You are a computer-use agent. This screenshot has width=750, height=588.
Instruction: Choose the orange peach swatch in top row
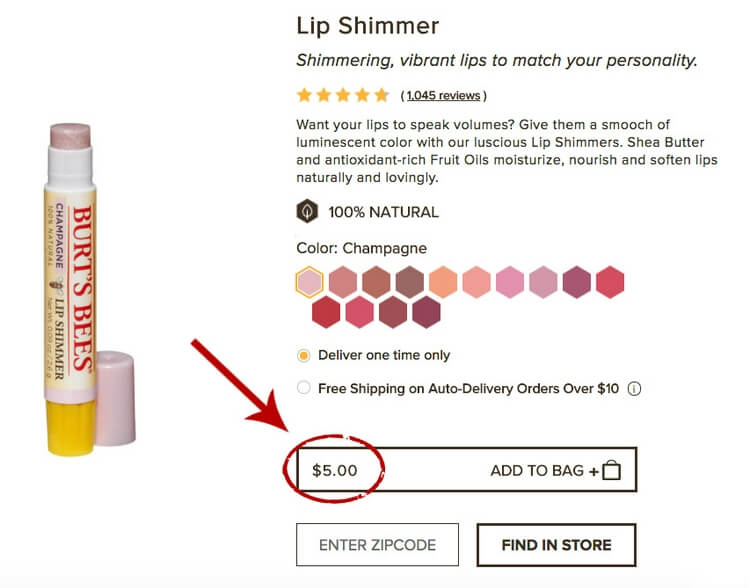pos(443,282)
